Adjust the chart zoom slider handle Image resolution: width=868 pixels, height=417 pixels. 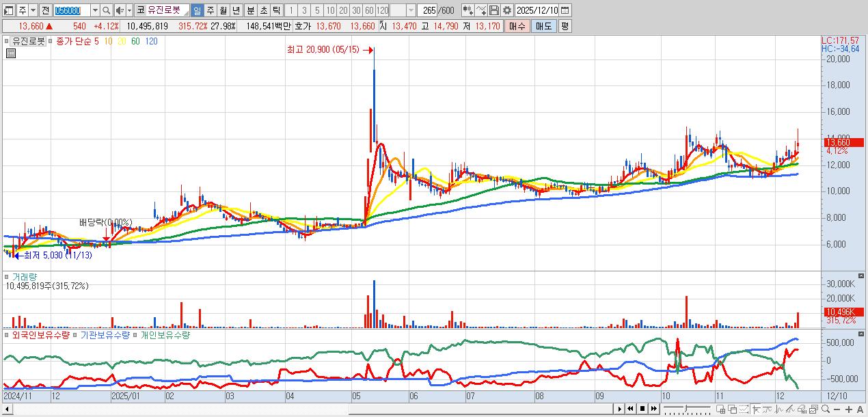(686, 409)
